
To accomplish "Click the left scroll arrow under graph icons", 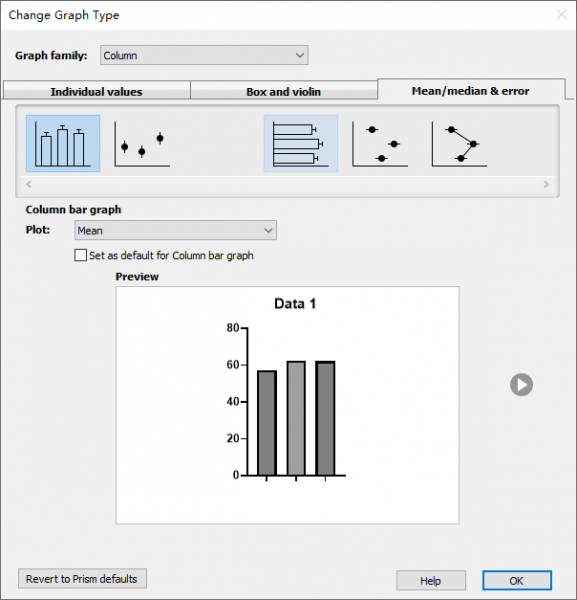I will coord(29,184).
